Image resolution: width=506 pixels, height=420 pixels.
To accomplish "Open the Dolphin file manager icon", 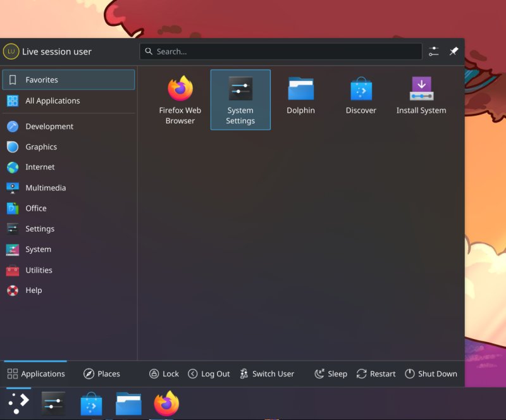I will [300, 90].
